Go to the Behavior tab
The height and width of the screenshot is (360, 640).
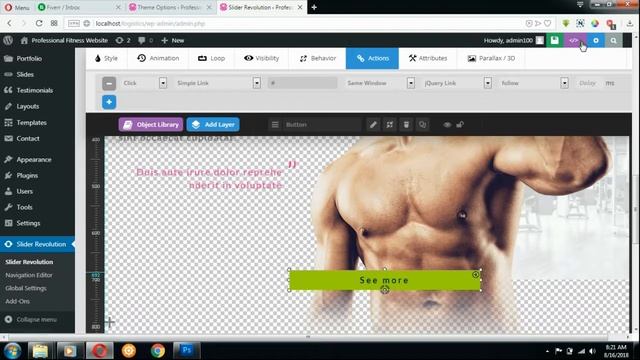coord(318,58)
